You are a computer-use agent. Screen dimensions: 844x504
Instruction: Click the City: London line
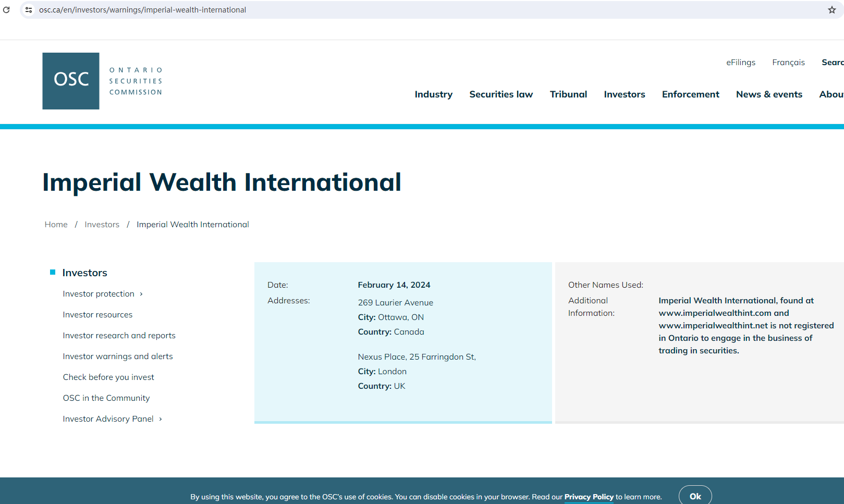click(382, 372)
